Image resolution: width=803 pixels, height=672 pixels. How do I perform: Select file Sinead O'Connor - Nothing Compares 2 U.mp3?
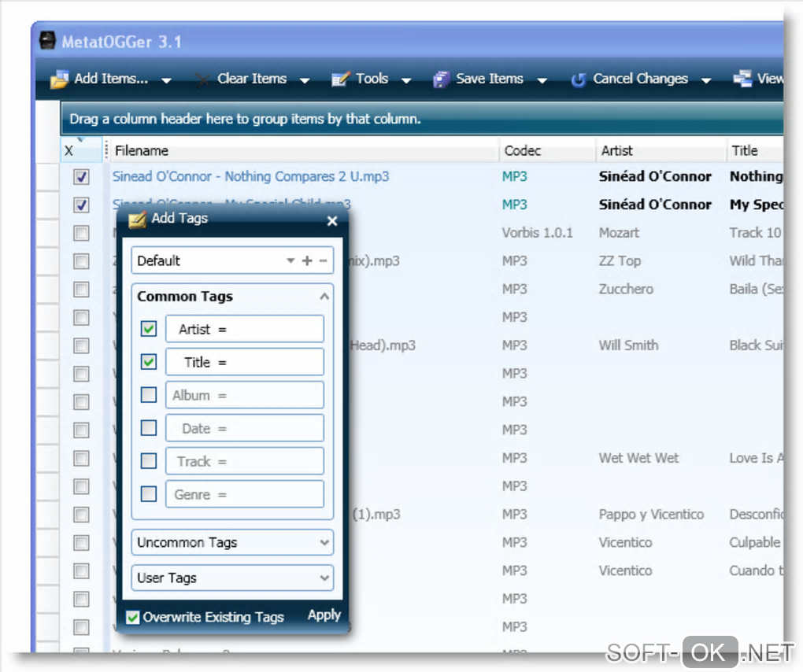coord(250,176)
